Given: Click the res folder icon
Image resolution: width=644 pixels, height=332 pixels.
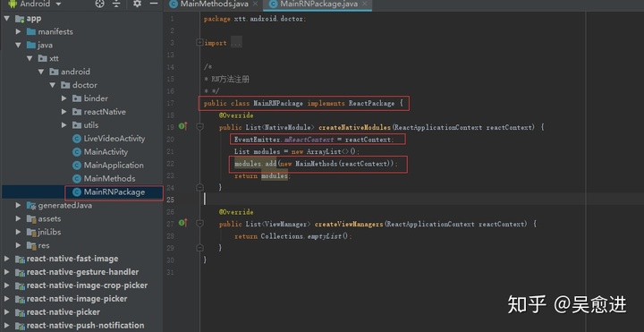Looking at the screenshot, I should pyautogui.click(x=31, y=245).
